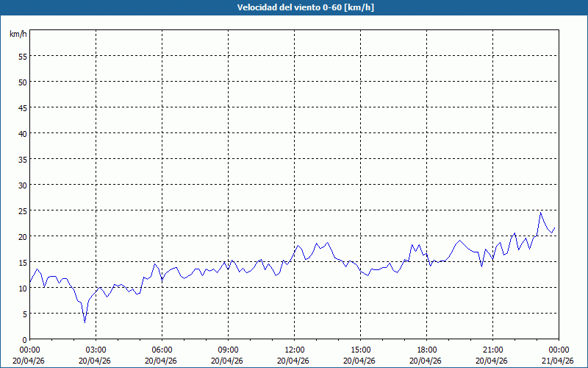Select the 06:00 time marker

[x=162, y=350]
